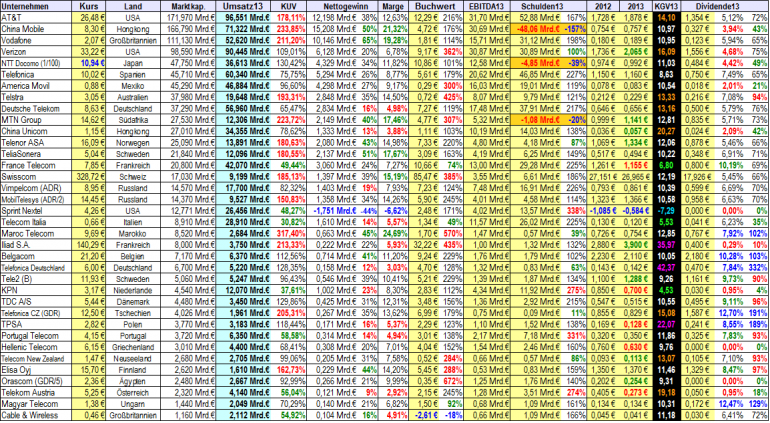Click the KUV column header
Image resolution: width=770 pixels, height=423 pixels.
[x=289, y=6]
